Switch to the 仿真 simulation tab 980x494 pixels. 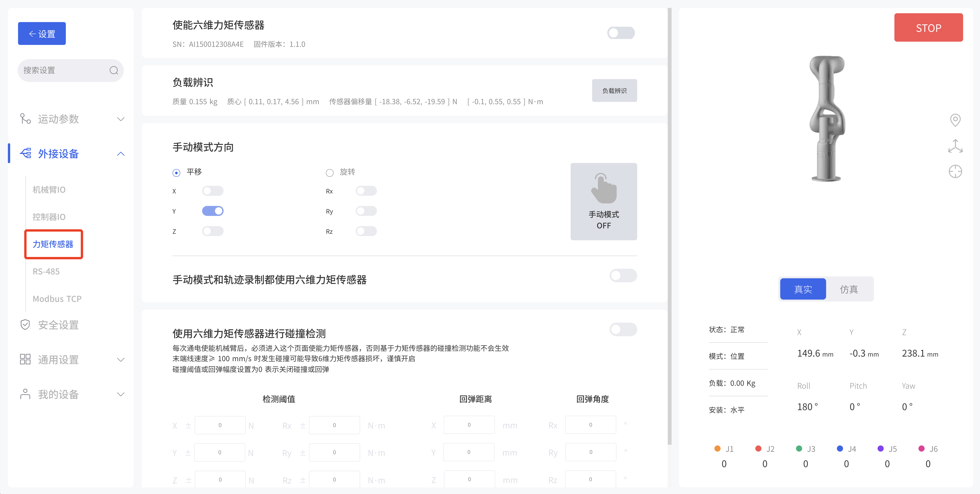click(849, 289)
